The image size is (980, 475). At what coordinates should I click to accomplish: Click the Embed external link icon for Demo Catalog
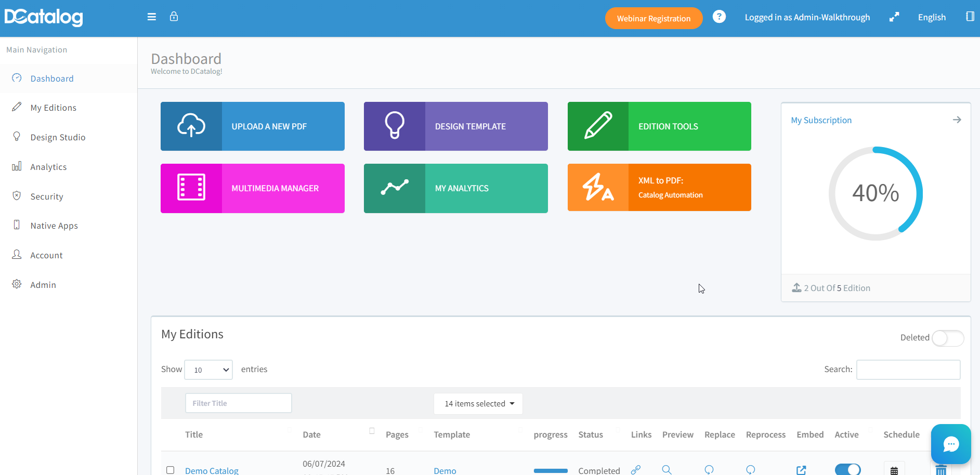coord(801,470)
